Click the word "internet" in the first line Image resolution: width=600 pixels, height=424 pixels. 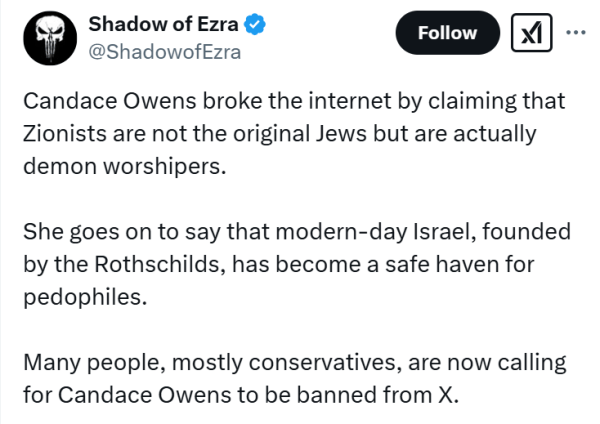pyautogui.click(x=350, y=101)
